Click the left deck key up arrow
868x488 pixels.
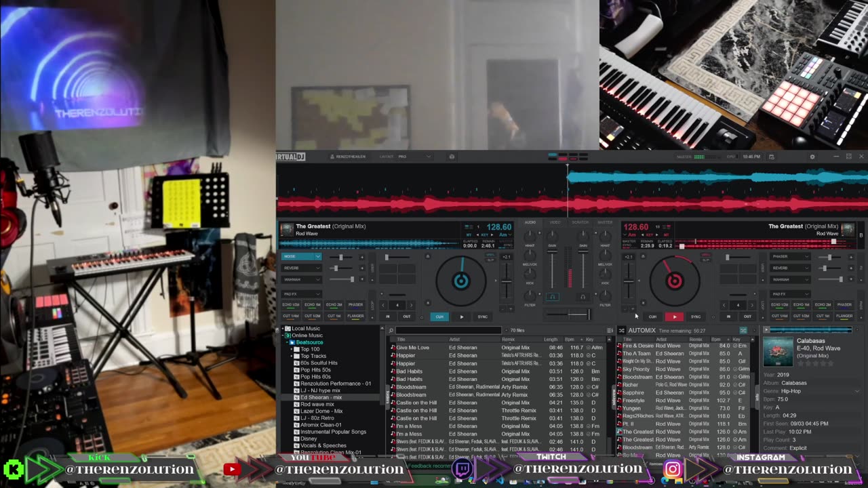(492, 235)
